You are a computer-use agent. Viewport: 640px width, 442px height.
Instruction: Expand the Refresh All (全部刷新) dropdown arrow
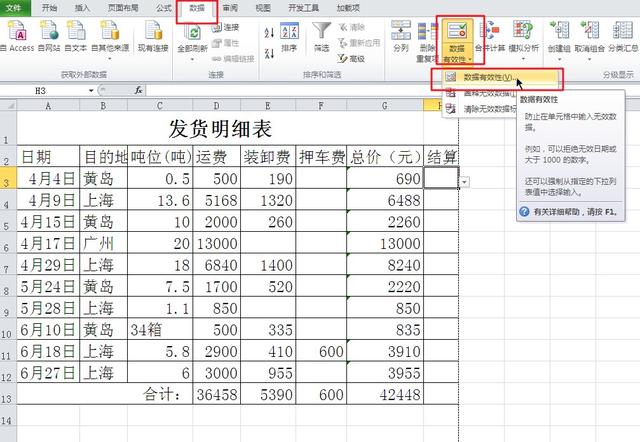click(x=192, y=59)
